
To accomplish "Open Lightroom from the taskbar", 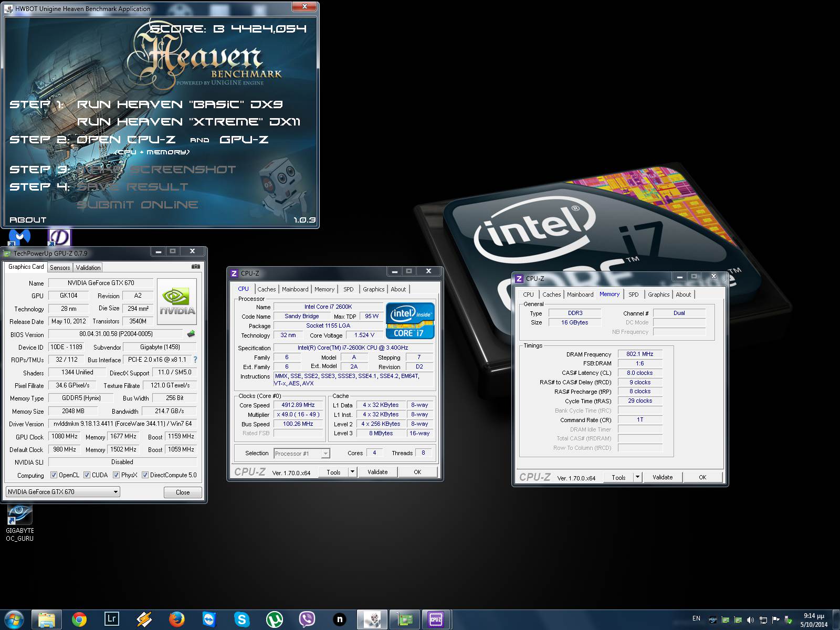I will pyautogui.click(x=112, y=620).
